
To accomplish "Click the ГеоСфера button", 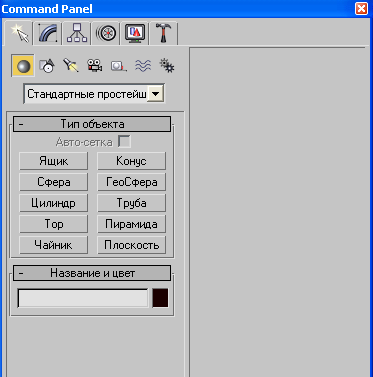I will coord(131,182).
